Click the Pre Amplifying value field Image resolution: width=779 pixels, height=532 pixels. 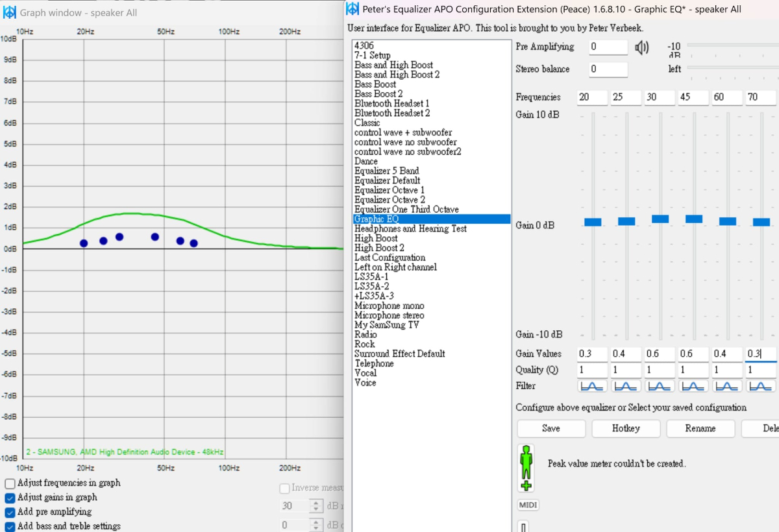(x=608, y=47)
